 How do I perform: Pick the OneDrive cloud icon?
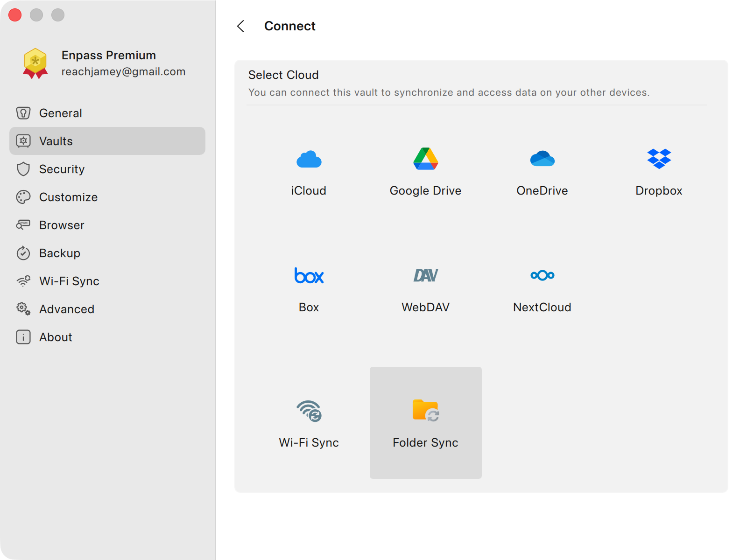(x=542, y=159)
